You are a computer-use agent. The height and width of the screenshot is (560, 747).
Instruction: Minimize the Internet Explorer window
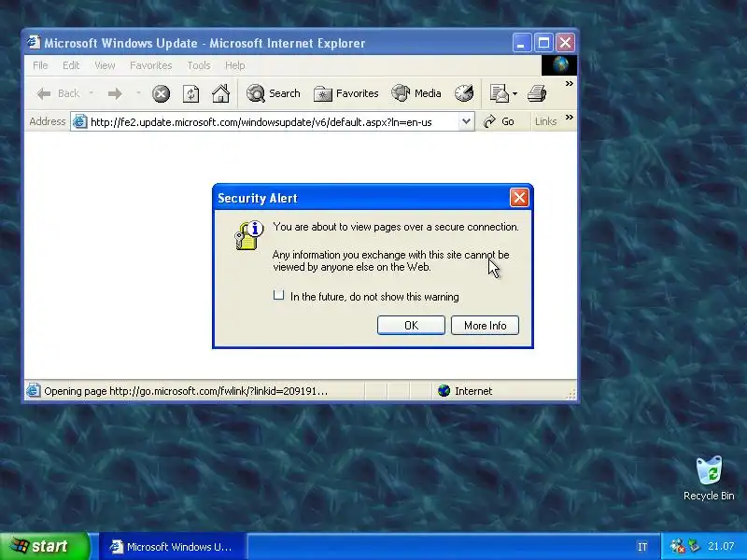(522, 43)
